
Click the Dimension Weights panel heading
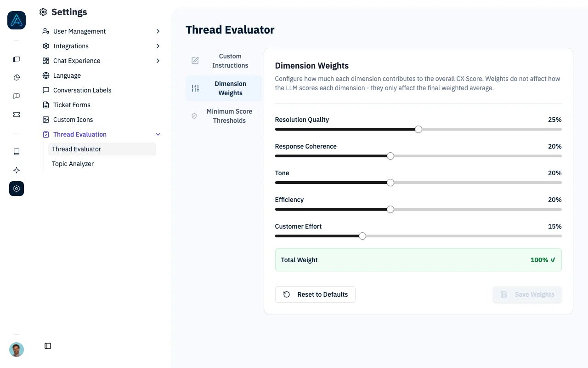tap(312, 66)
